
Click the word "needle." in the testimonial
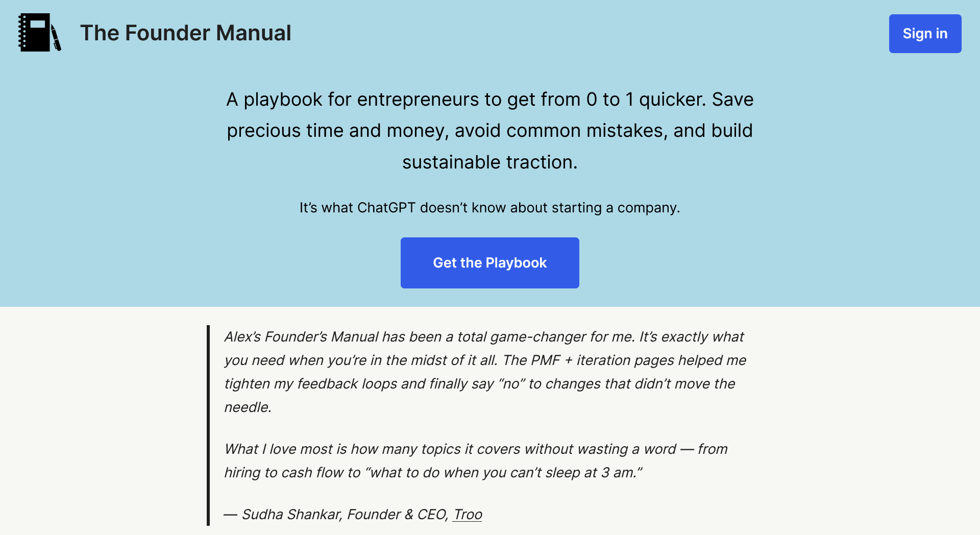(248, 407)
